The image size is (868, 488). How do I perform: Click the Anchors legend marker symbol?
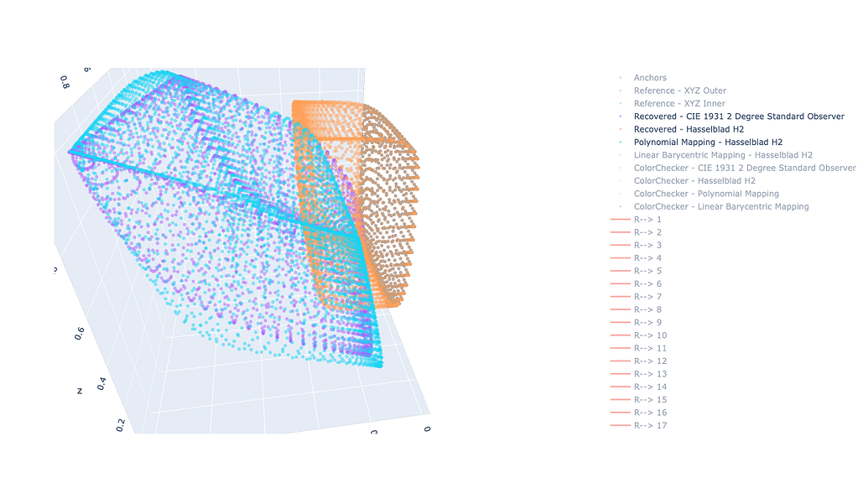[618, 77]
